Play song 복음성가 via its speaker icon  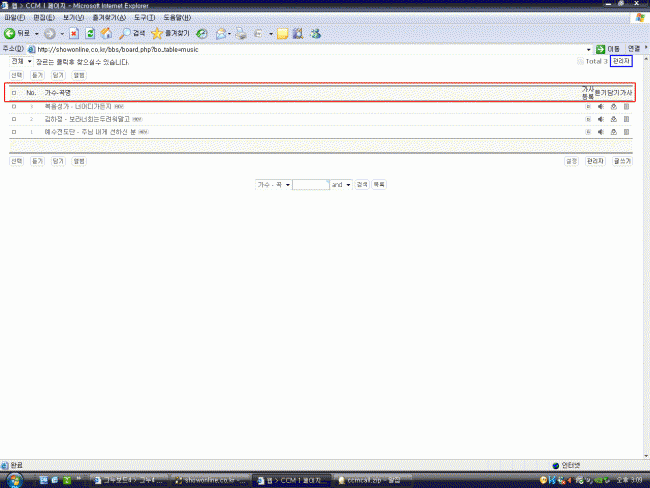(x=601, y=107)
